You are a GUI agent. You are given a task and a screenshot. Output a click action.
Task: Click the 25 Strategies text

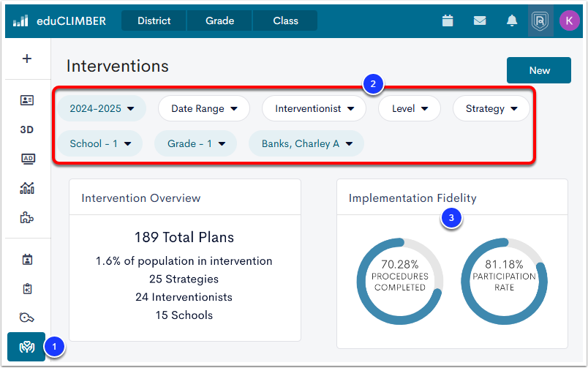tap(184, 279)
